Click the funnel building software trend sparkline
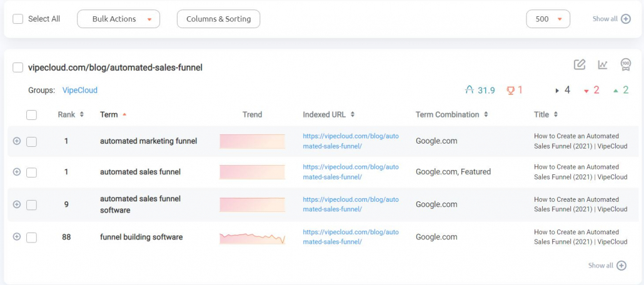Viewport: 644px width, 285px height. pyautogui.click(x=252, y=238)
